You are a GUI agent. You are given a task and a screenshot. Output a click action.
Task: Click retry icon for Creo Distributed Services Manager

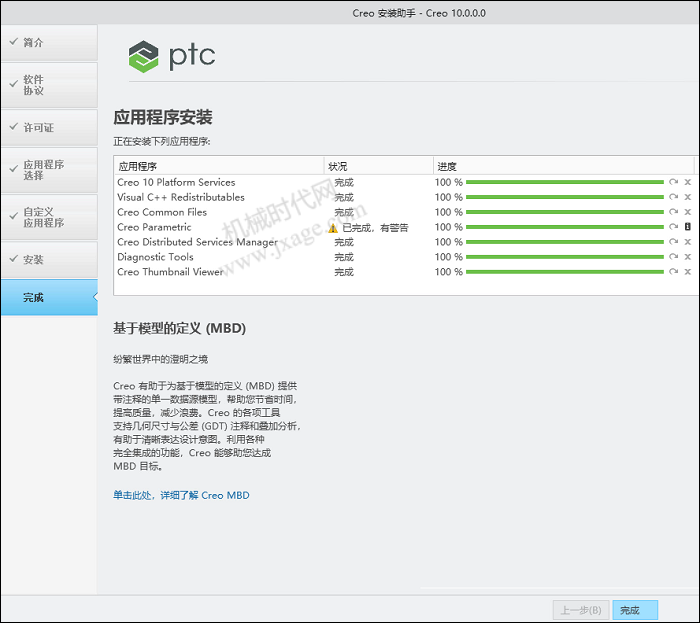673,242
